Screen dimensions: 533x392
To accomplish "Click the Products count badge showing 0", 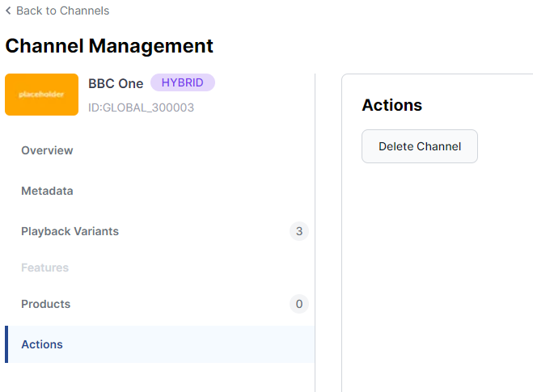I will pos(298,305).
